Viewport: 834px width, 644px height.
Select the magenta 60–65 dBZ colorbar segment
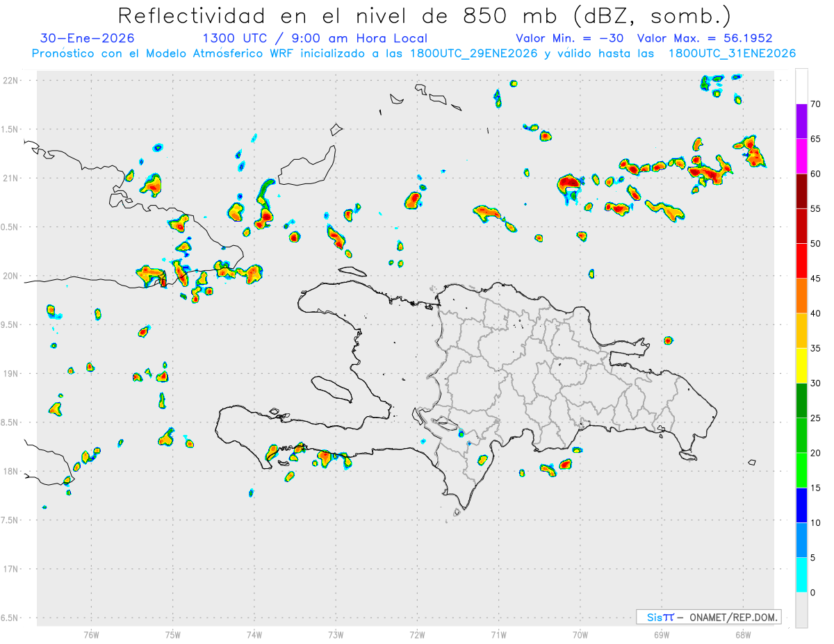pos(801,156)
